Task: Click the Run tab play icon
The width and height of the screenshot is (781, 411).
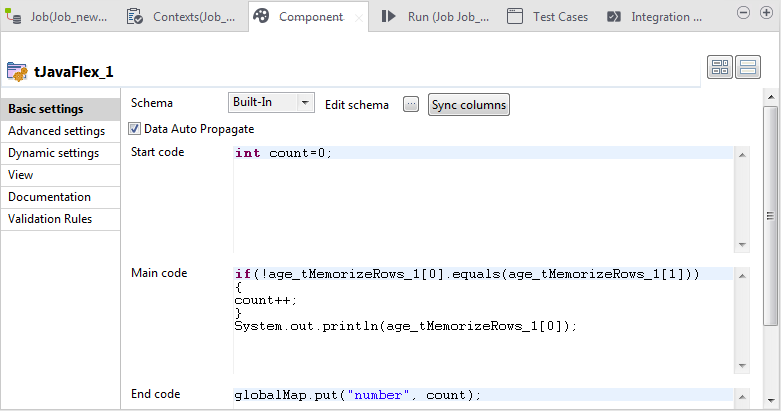Action: tap(391, 17)
